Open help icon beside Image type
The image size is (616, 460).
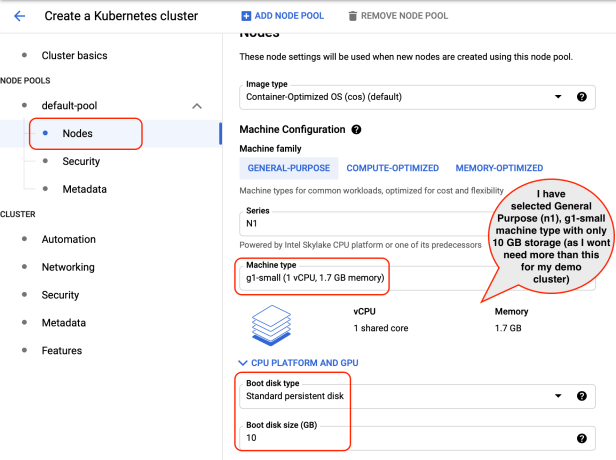pos(581,97)
